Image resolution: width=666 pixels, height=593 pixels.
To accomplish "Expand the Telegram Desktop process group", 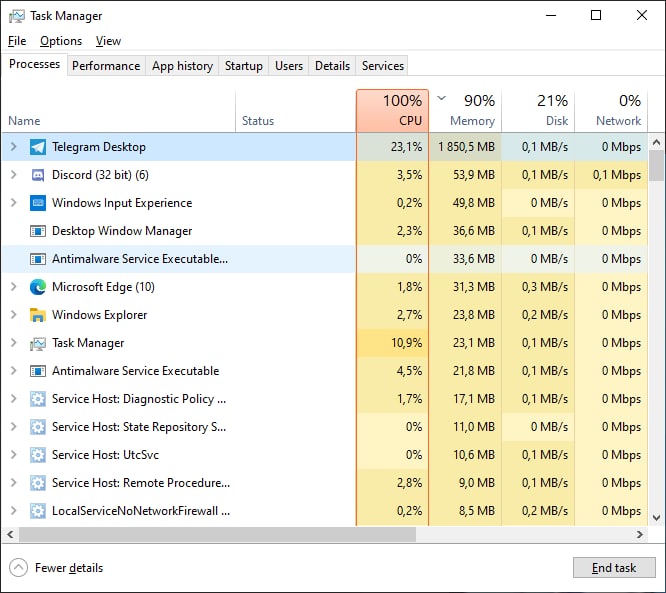I will 14,147.
